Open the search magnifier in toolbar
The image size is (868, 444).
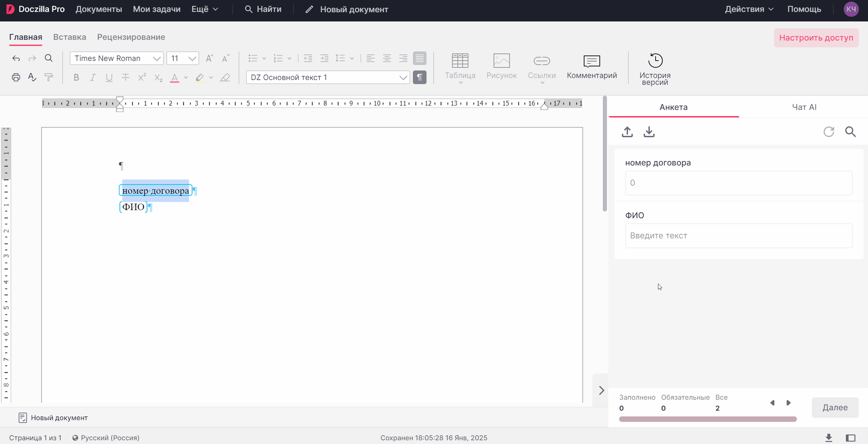click(x=49, y=58)
